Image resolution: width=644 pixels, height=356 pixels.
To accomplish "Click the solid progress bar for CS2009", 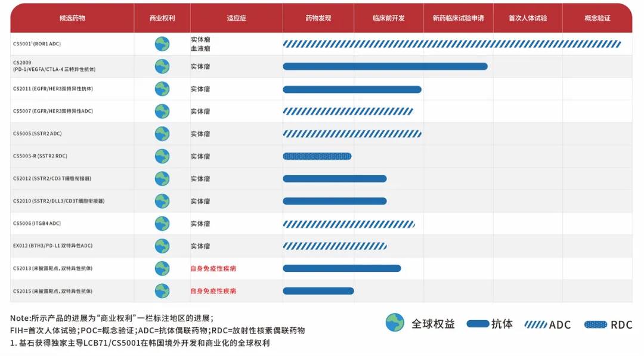I will tap(385, 66).
